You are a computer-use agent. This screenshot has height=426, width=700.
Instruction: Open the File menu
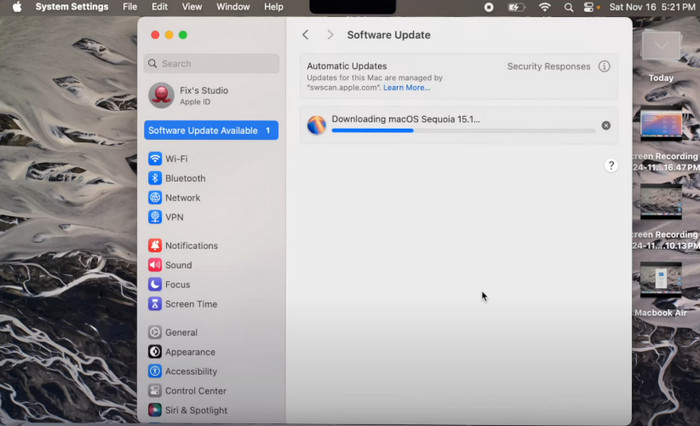coord(130,7)
